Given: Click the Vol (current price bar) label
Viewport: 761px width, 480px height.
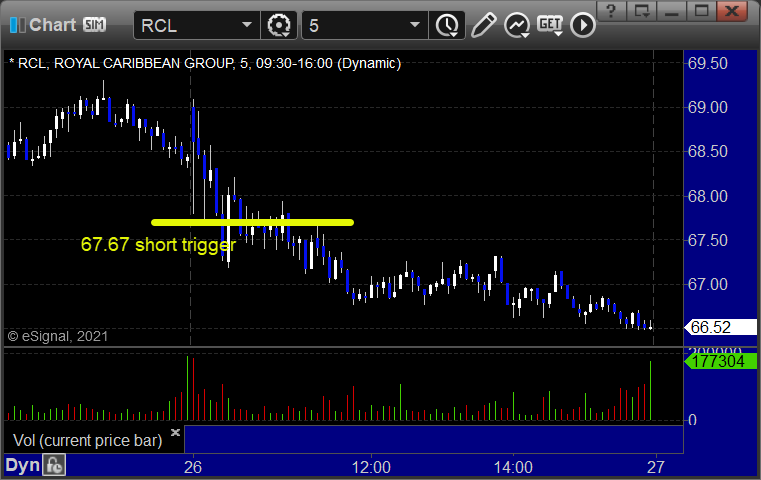Looking at the screenshot, I should point(87,441).
